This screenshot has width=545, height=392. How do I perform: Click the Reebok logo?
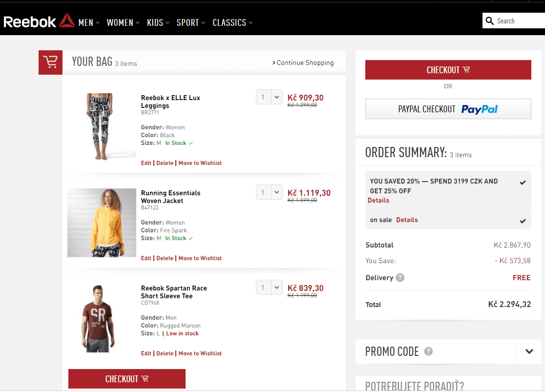(39, 21)
